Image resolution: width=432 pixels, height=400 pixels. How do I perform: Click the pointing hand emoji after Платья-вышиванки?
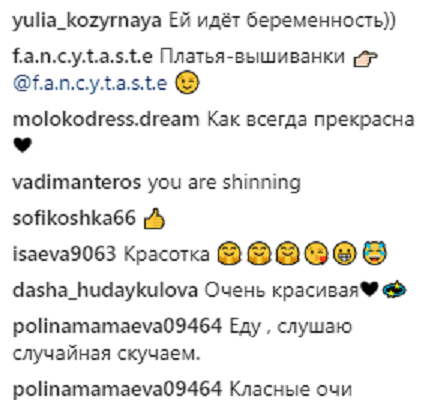[x=365, y=60]
